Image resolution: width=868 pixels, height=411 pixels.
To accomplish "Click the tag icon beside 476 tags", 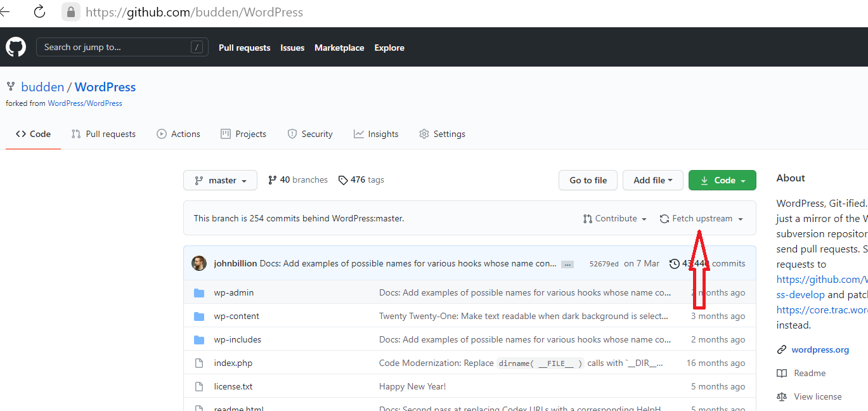I will click(x=343, y=180).
